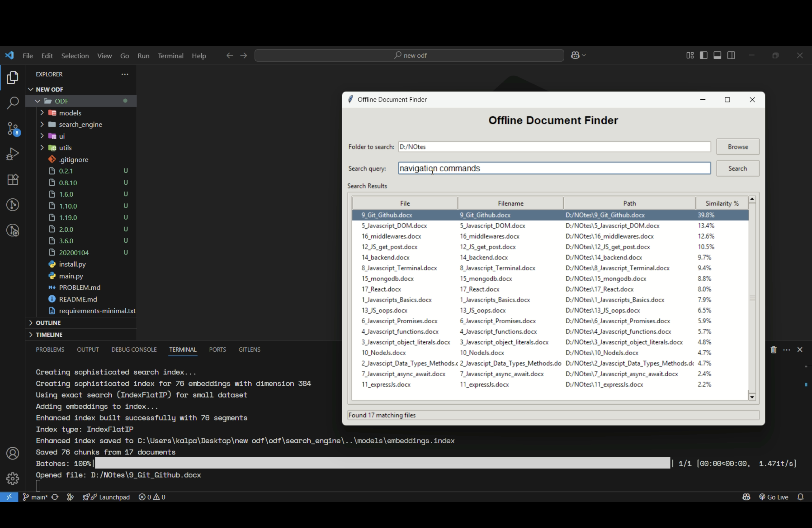
Task: Open Launchpad in status bar
Action: [107, 497]
